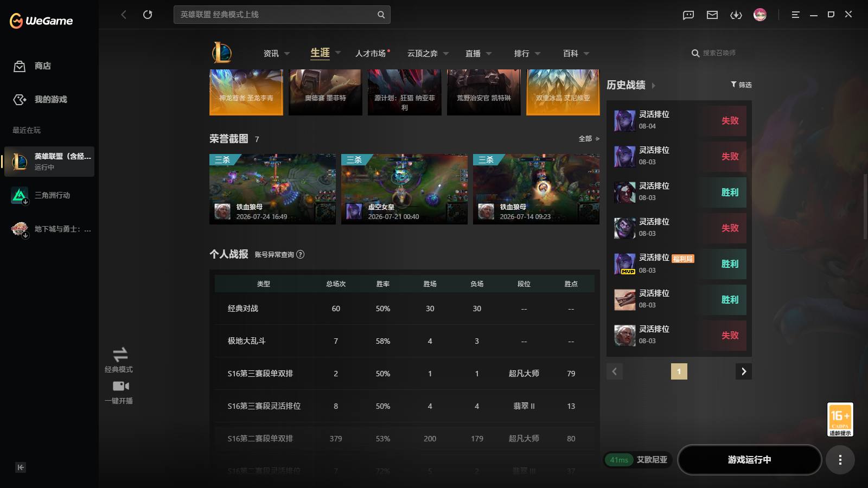This screenshot has width=868, height=488.
Task: Expand the 生涯 dropdown arrow
Action: 338,53
